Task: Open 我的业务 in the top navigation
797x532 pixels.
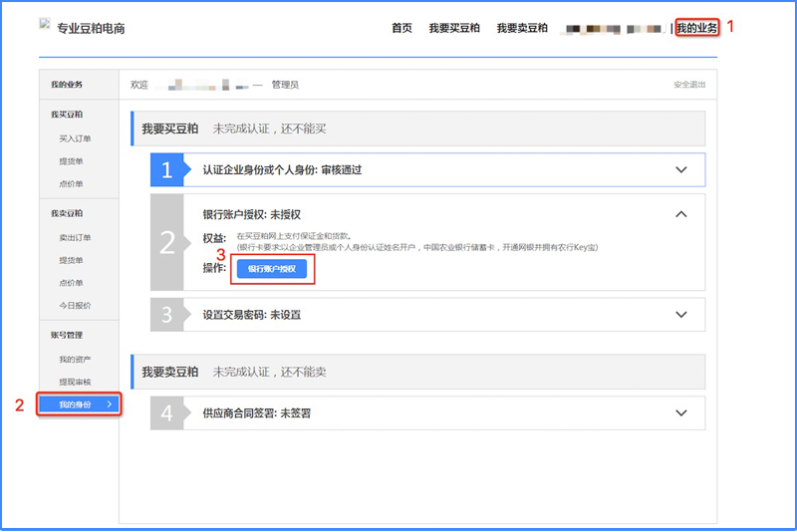Action: click(696, 28)
